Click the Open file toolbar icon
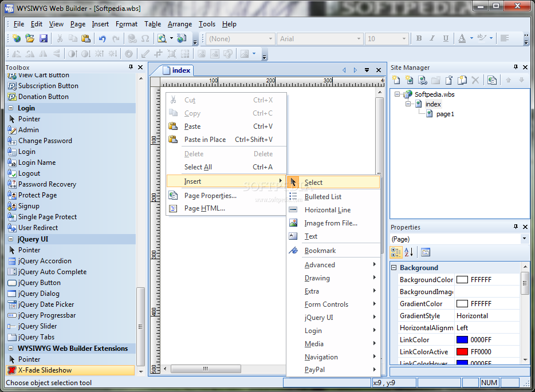 (x=30, y=38)
